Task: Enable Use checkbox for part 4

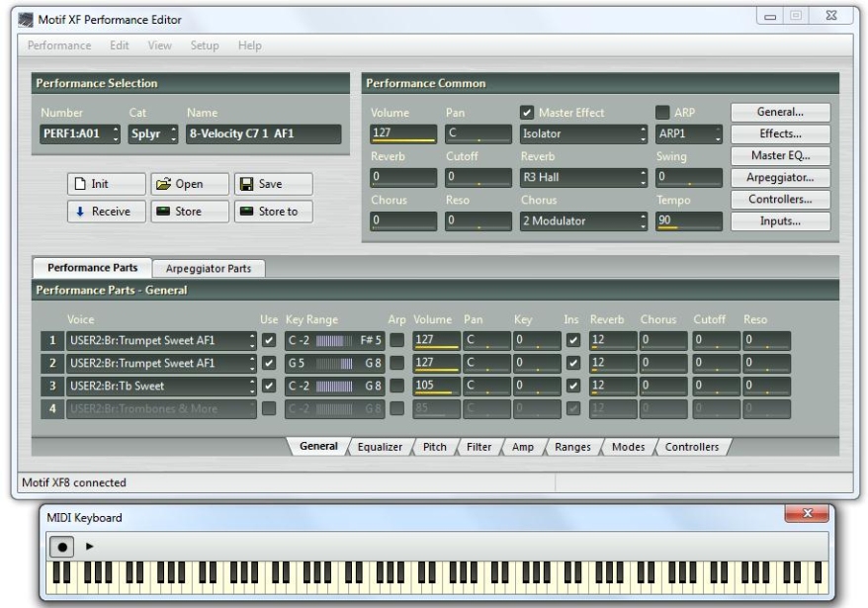Action: pos(269,408)
